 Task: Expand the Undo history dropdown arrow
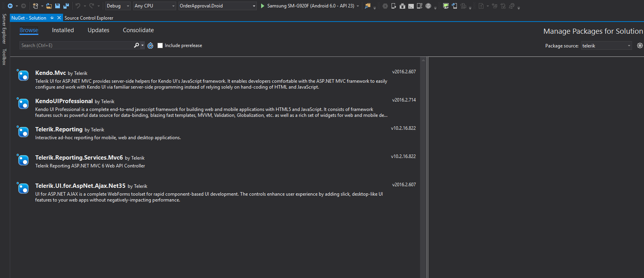click(x=85, y=6)
